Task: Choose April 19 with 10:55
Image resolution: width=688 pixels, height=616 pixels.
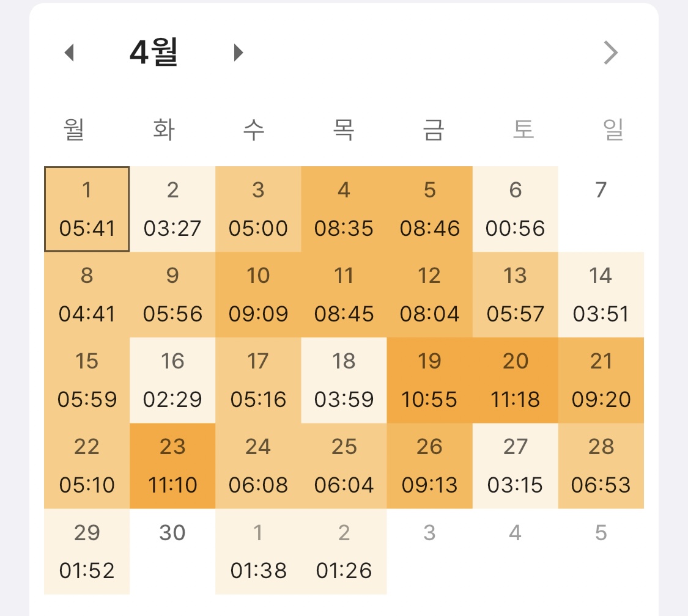Action: click(x=429, y=380)
